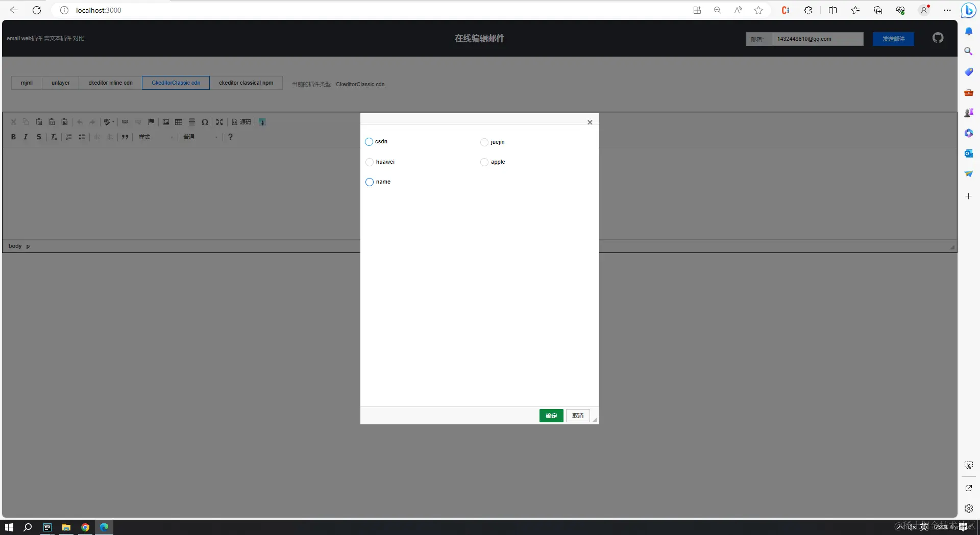Insert a special character with the omega icon
Image resolution: width=980 pixels, height=535 pixels.
tap(205, 122)
